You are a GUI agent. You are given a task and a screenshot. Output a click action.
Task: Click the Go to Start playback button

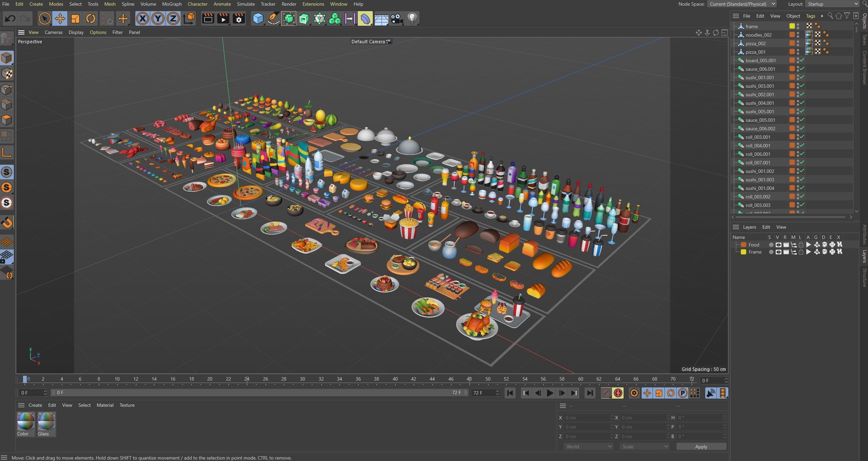click(510, 393)
